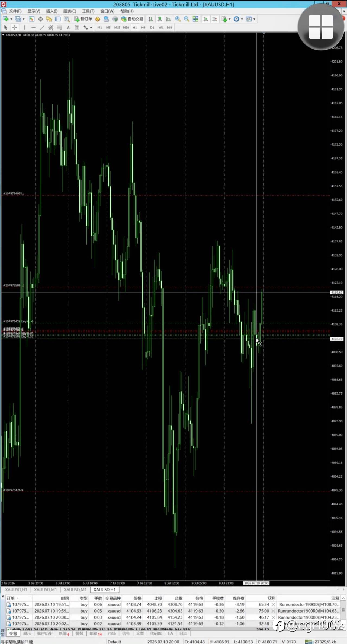Switch chart to candlesticks mode
This screenshot has width=347, height=644.
(x=159, y=19)
